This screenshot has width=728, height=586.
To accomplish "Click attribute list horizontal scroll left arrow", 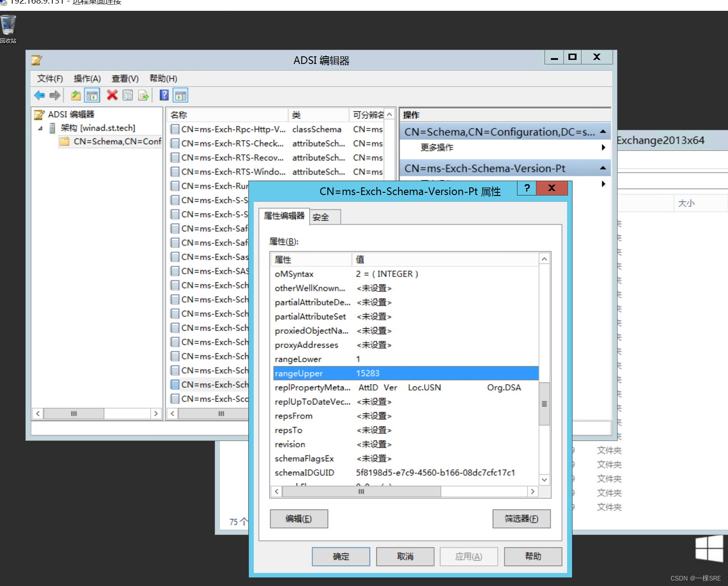I will pyautogui.click(x=276, y=491).
